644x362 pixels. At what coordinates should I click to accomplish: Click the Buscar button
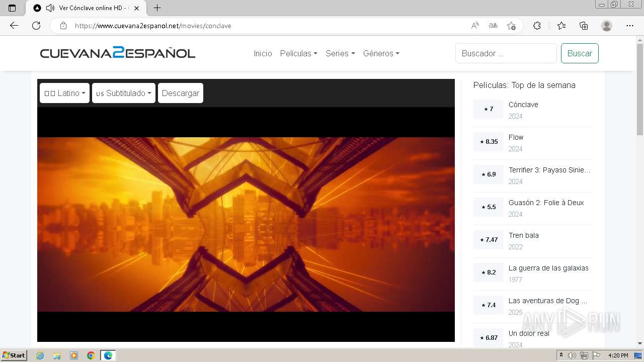pos(580,53)
